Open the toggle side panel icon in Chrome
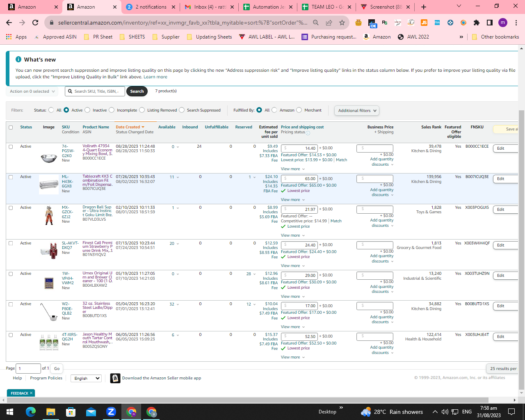This screenshot has width=525, height=420. click(x=490, y=23)
